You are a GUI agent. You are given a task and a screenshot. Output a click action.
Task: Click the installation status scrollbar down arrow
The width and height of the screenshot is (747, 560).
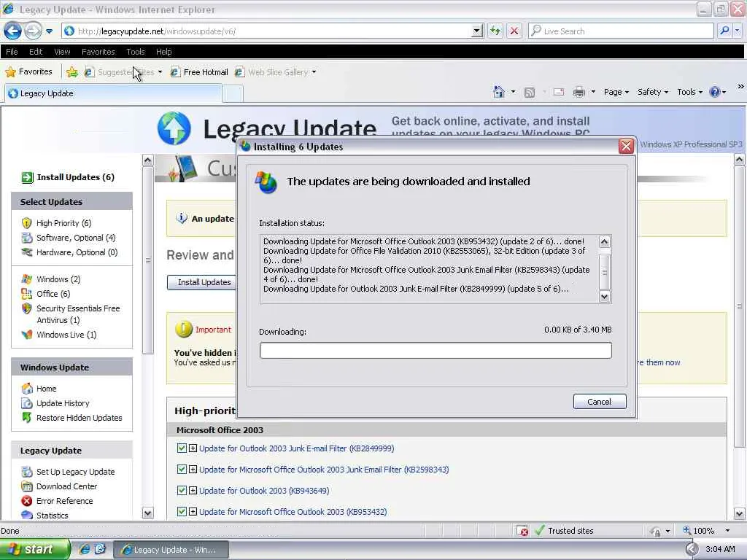pyautogui.click(x=605, y=297)
